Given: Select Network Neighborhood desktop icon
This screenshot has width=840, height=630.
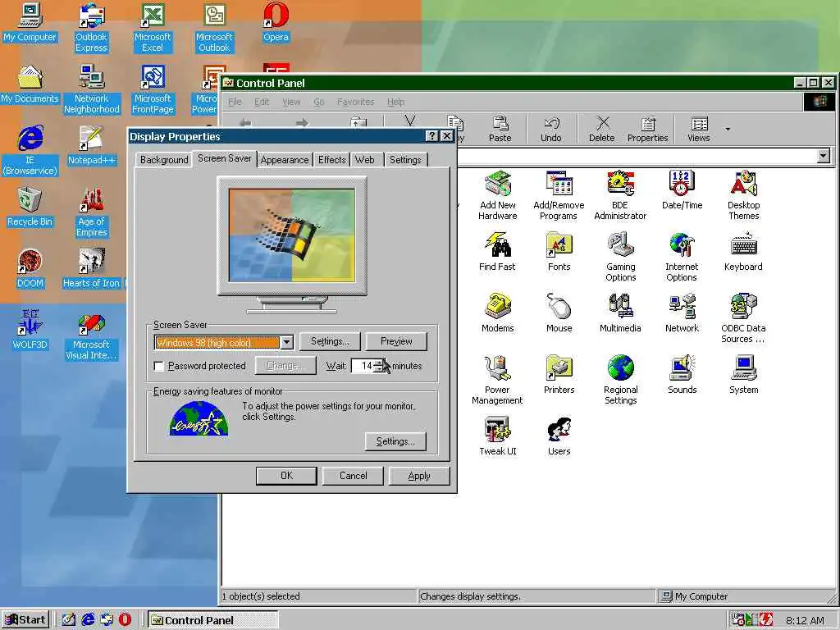Looking at the screenshot, I should click(x=92, y=89).
